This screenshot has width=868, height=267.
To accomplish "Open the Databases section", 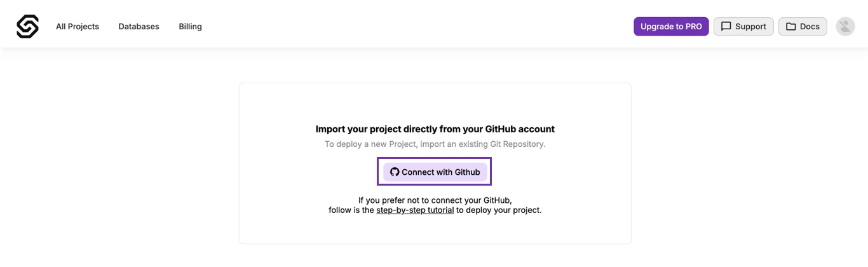I will point(139,27).
